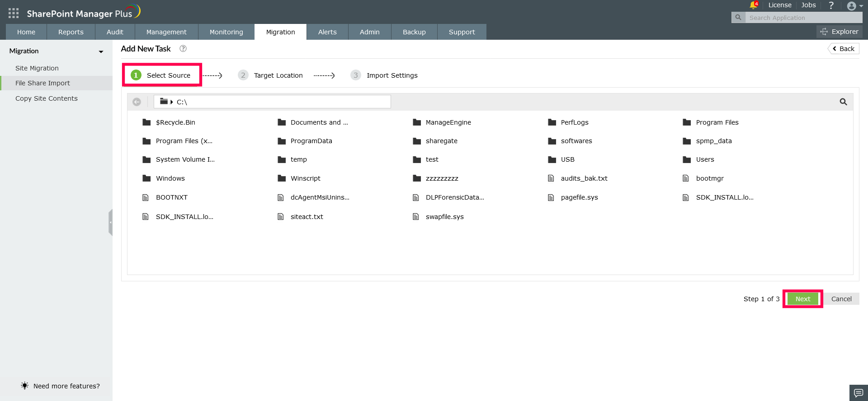Select the swapfile.sys file icon
The image size is (868, 401).
[416, 217]
